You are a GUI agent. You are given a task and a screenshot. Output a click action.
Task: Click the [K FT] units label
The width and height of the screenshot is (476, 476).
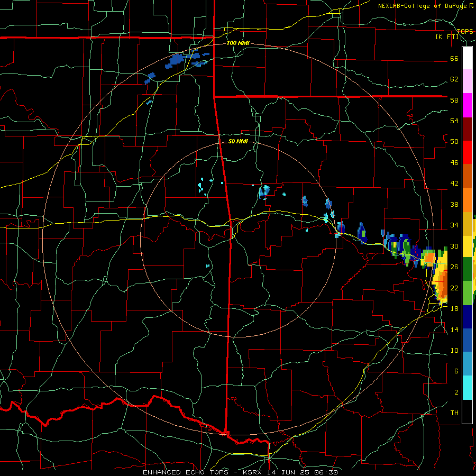(x=447, y=37)
